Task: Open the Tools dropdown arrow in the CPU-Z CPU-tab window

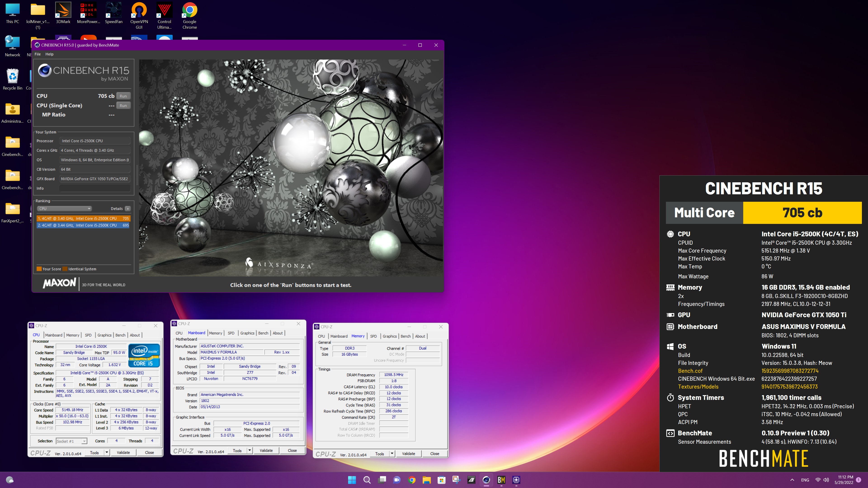Action: tap(107, 452)
